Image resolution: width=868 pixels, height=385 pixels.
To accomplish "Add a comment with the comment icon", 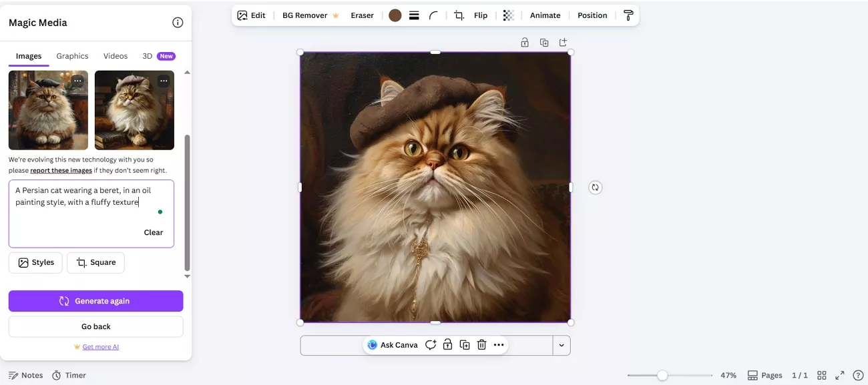I will (431, 344).
